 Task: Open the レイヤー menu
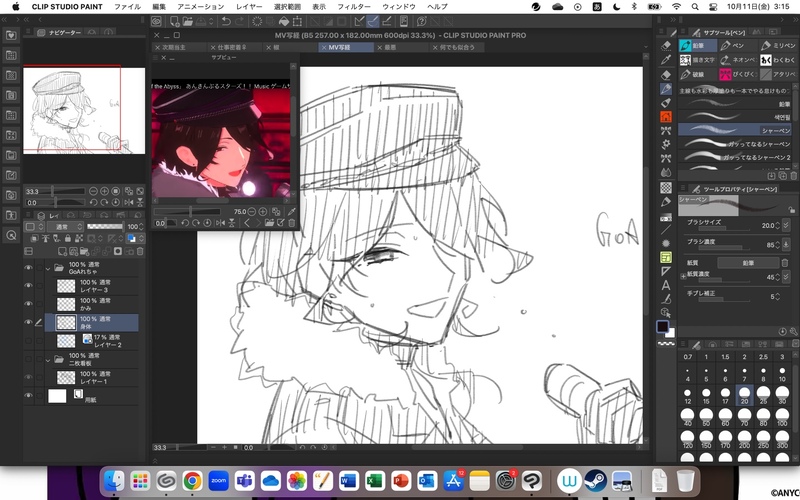[x=249, y=7]
